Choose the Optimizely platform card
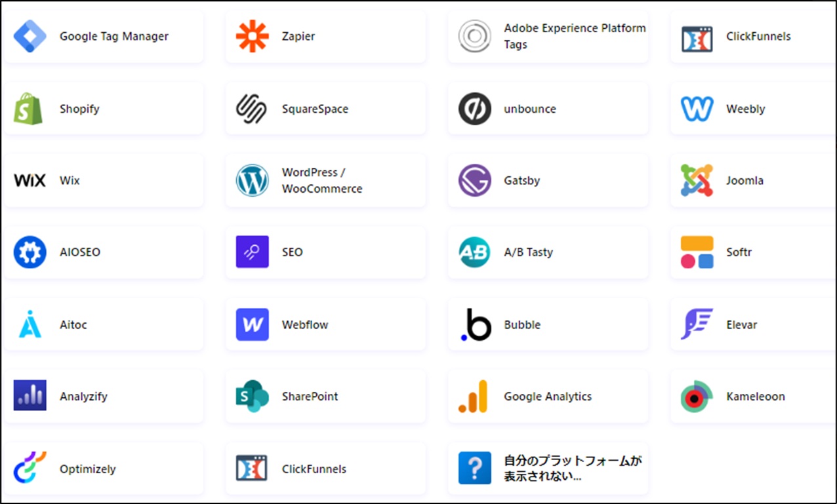 click(x=103, y=469)
